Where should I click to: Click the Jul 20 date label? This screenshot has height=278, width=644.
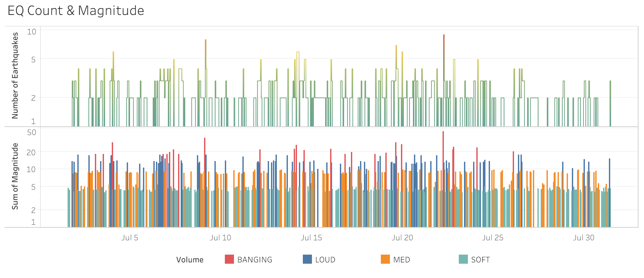click(x=402, y=238)
